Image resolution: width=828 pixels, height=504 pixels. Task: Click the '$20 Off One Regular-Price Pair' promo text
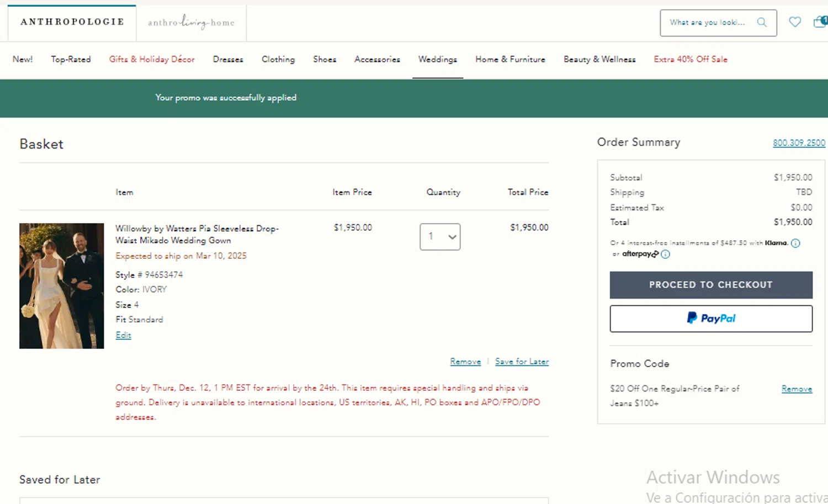click(x=675, y=396)
